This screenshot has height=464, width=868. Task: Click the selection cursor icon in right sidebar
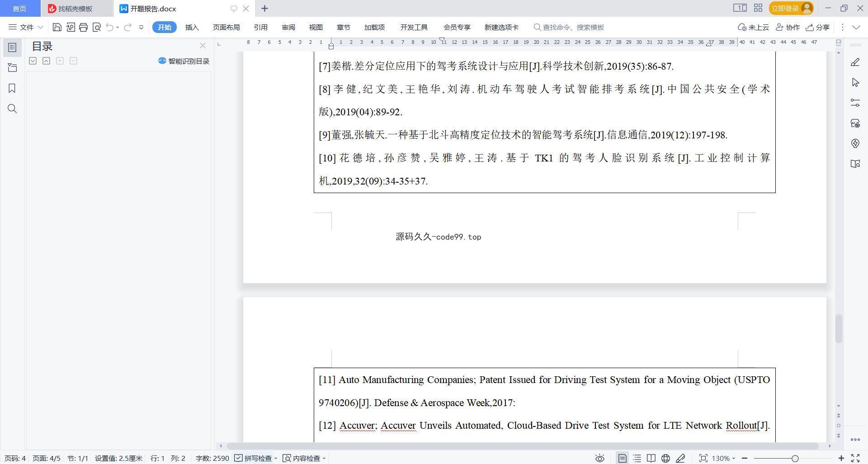(855, 82)
